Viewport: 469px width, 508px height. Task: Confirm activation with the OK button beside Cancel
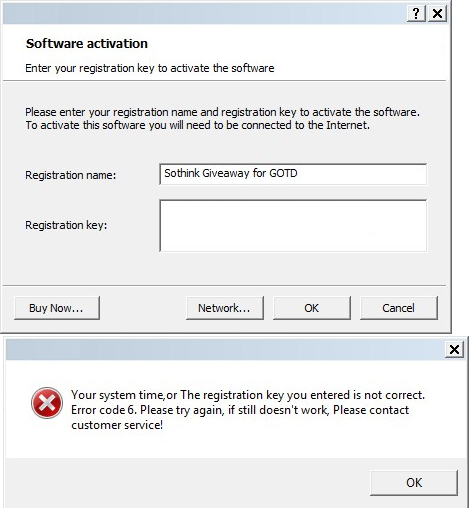[x=312, y=308]
